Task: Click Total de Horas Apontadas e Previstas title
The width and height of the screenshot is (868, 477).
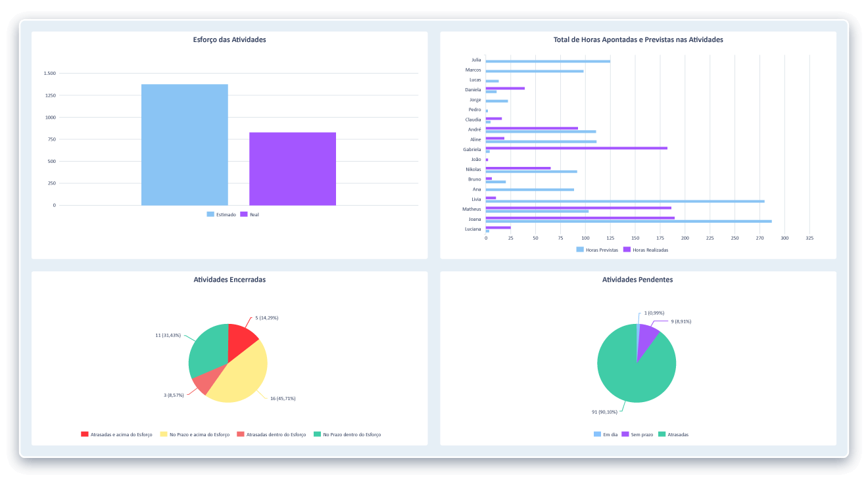Action: [x=638, y=39]
